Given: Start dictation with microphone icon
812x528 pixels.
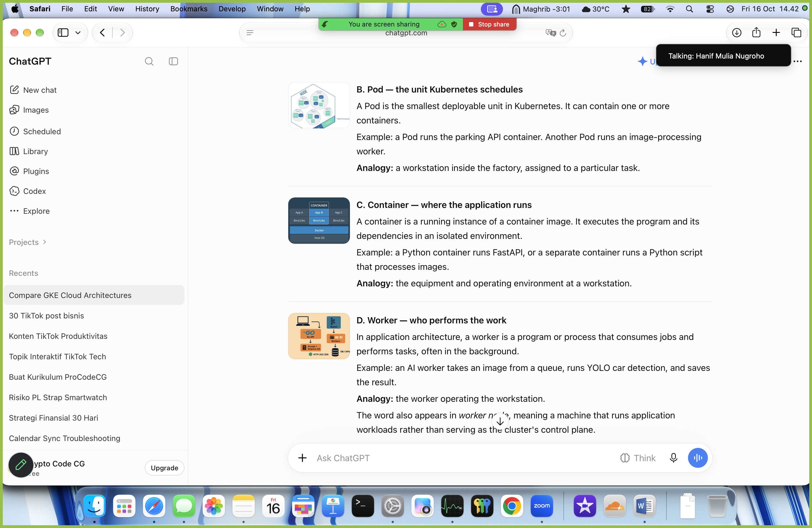Looking at the screenshot, I should tap(673, 458).
